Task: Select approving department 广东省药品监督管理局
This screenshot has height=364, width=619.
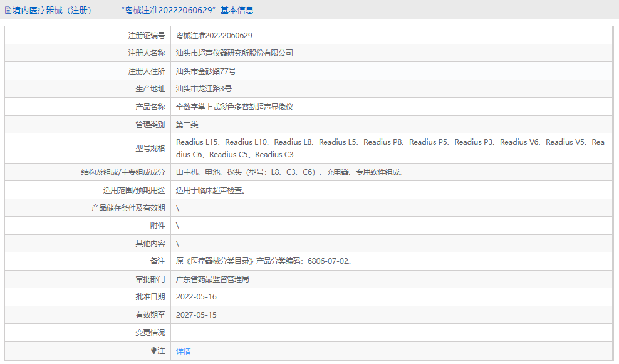Action: (x=212, y=279)
